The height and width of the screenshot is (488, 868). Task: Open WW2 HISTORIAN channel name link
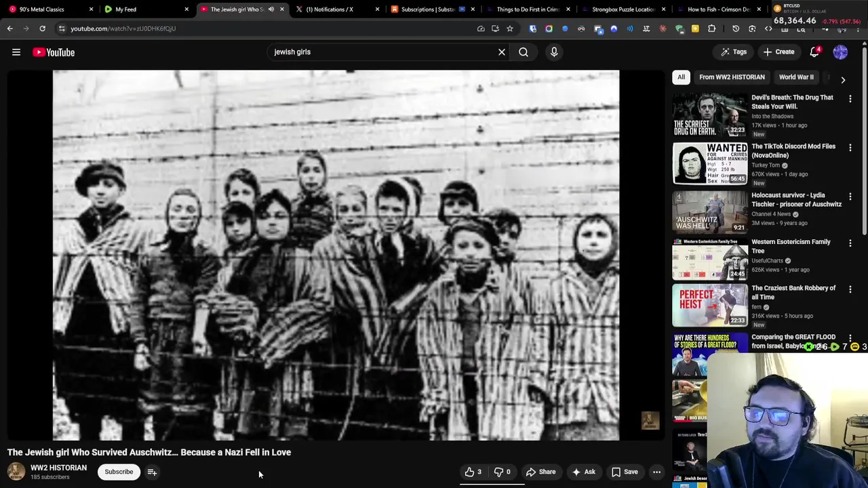(58, 468)
